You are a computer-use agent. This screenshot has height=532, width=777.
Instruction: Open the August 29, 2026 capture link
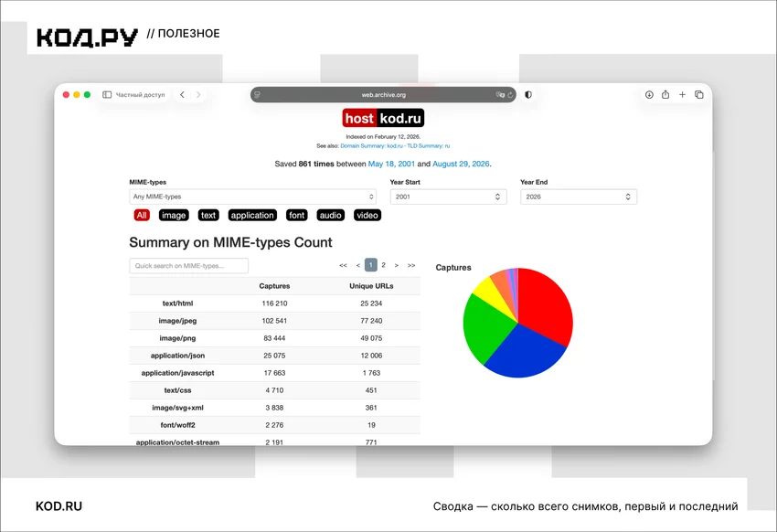tap(461, 164)
